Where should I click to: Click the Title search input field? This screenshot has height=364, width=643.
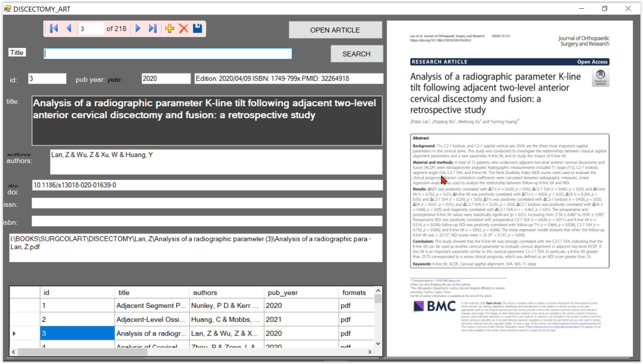(168, 54)
